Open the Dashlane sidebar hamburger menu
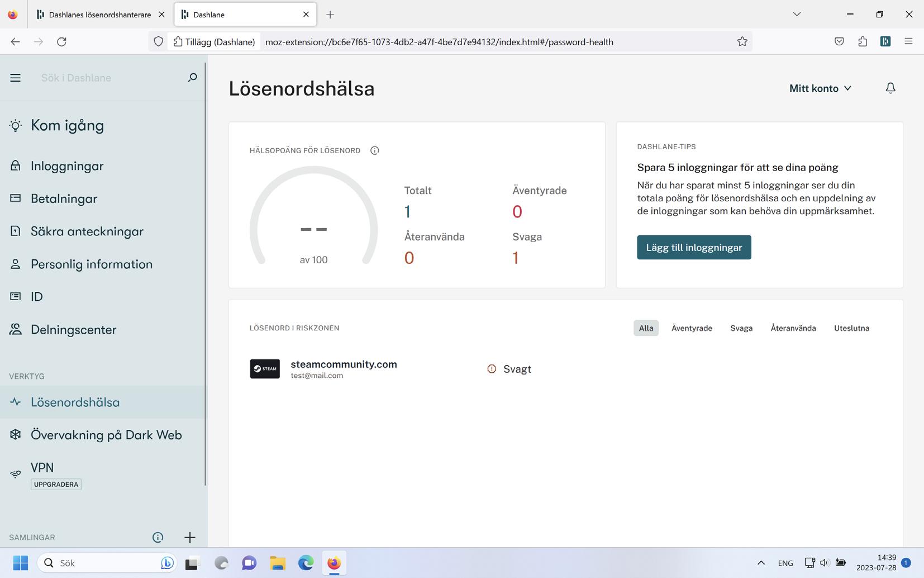 16,78
